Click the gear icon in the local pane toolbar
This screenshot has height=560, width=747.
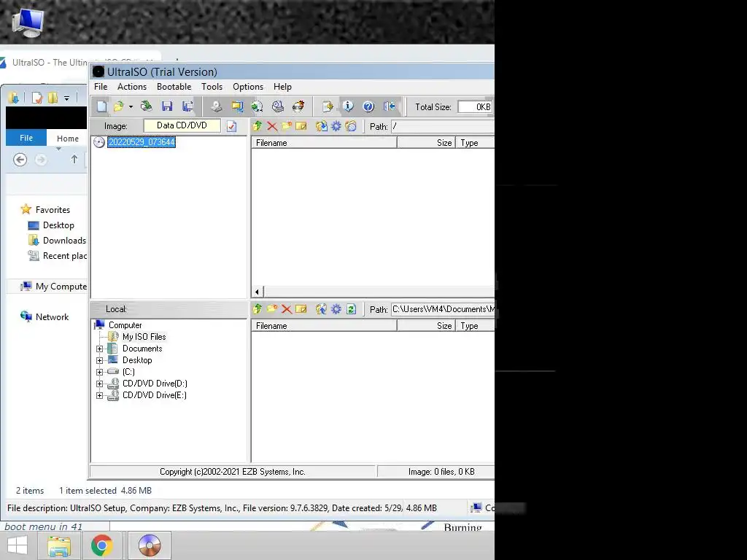pos(336,309)
